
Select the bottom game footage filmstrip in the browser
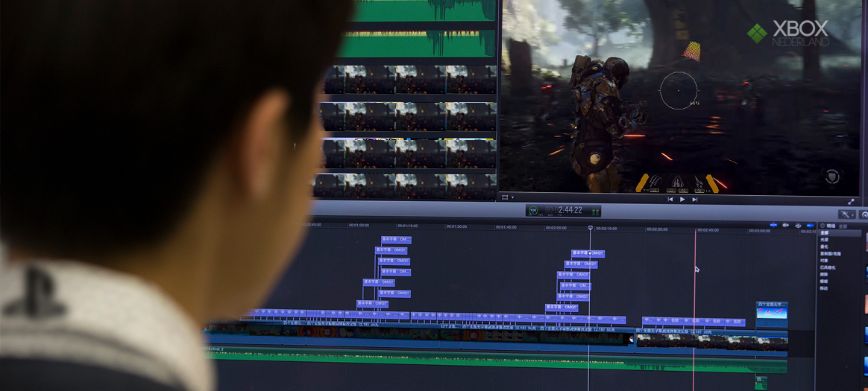click(405, 186)
